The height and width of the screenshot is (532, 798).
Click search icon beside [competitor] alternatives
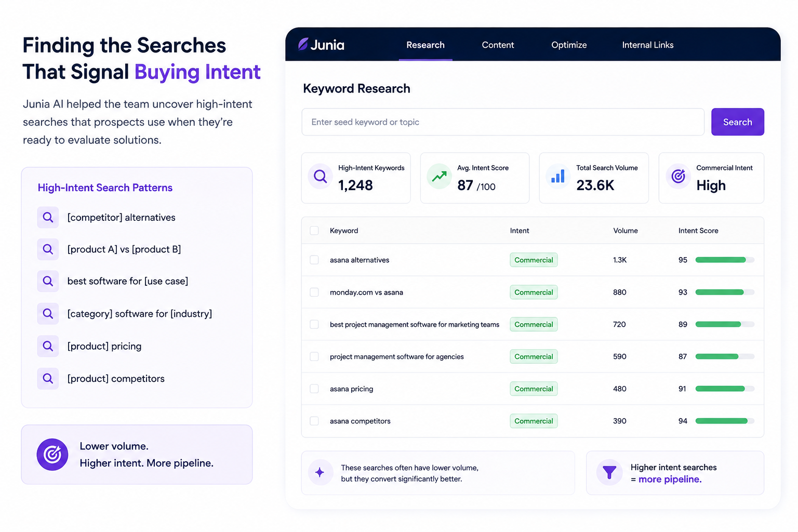pos(48,217)
